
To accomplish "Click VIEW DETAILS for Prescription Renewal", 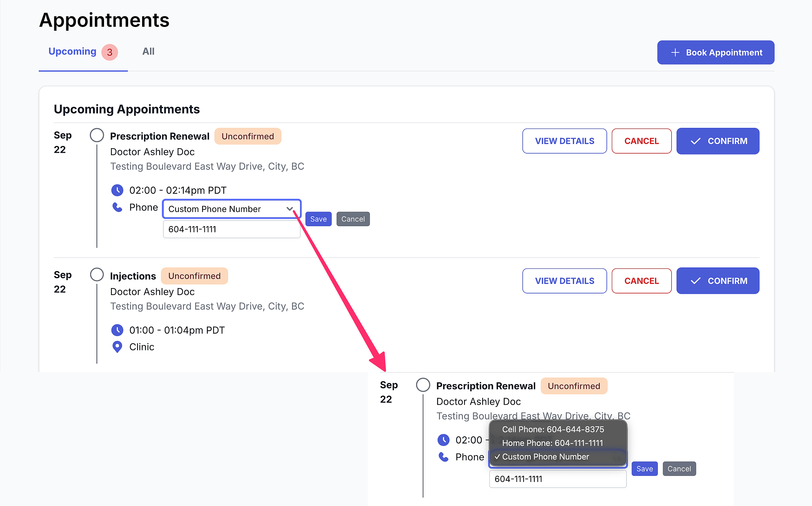I will click(564, 141).
